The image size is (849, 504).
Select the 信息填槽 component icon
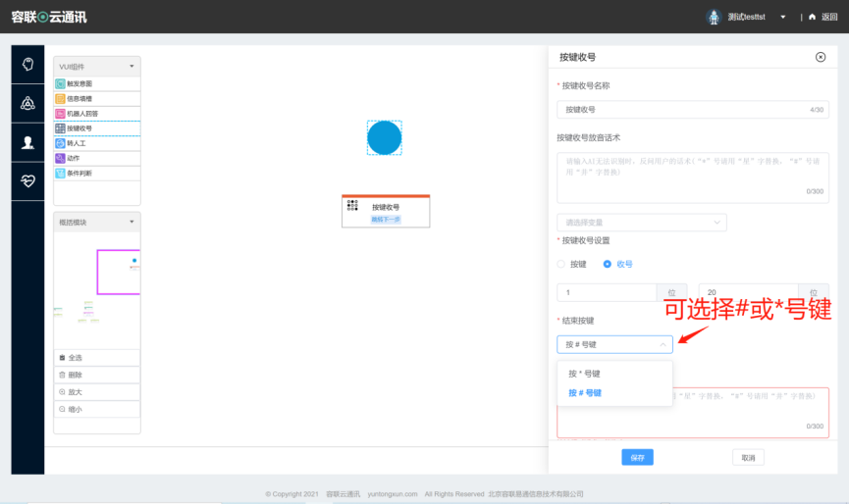click(60, 99)
